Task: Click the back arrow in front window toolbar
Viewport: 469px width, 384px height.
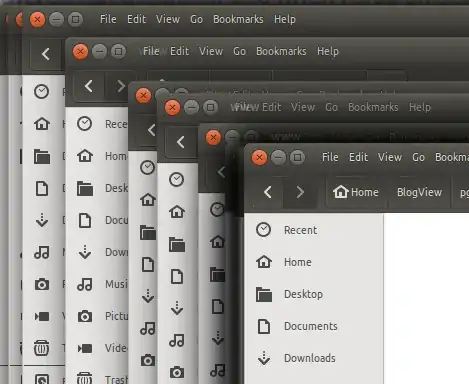Action: click(x=268, y=192)
